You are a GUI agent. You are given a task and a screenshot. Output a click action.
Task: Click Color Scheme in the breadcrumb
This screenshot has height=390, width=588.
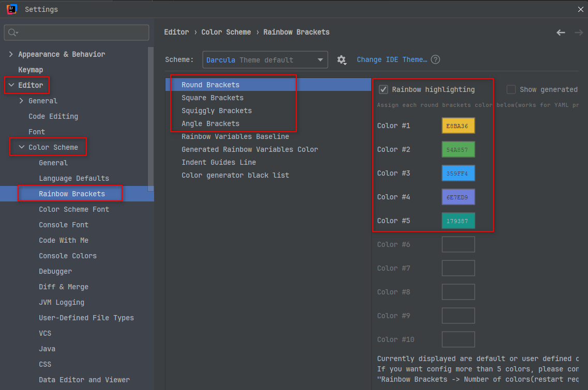(226, 32)
